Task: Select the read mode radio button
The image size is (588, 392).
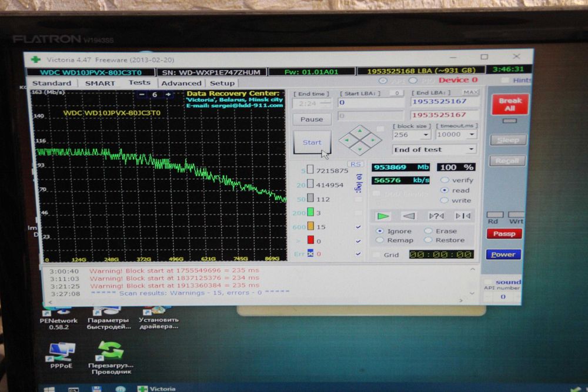Action: (x=445, y=190)
